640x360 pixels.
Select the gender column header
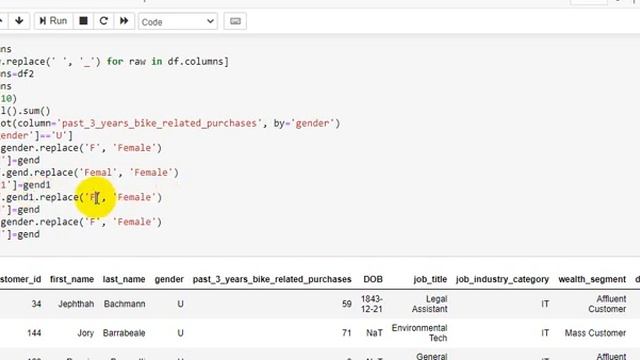click(x=169, y=279)
